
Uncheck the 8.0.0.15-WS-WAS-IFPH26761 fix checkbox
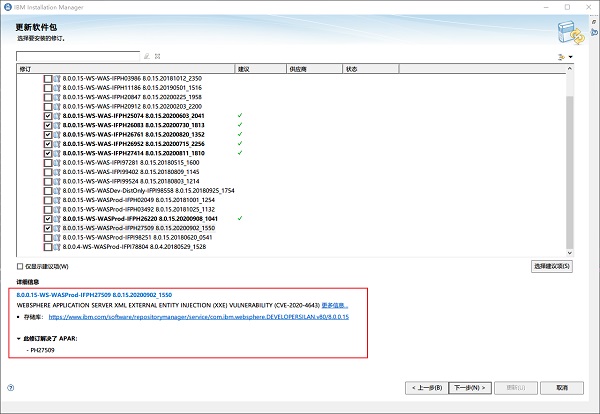[x=48, y=134]
